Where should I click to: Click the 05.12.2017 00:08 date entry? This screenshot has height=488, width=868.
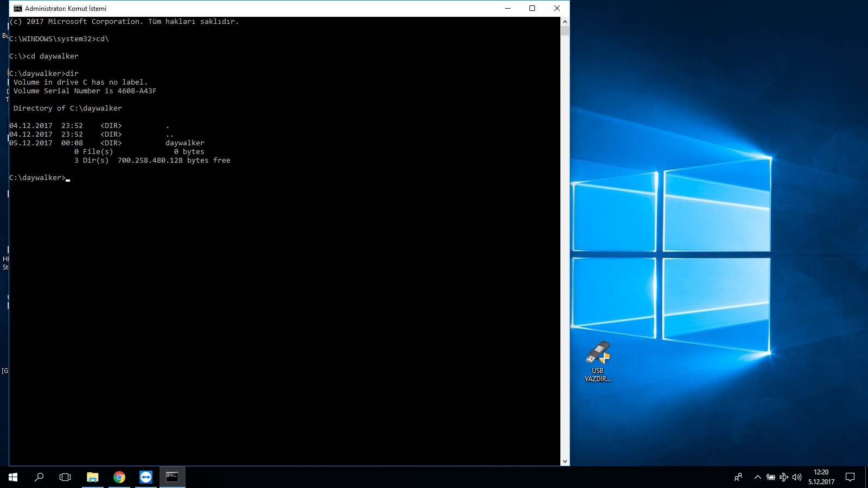[46, 143]
